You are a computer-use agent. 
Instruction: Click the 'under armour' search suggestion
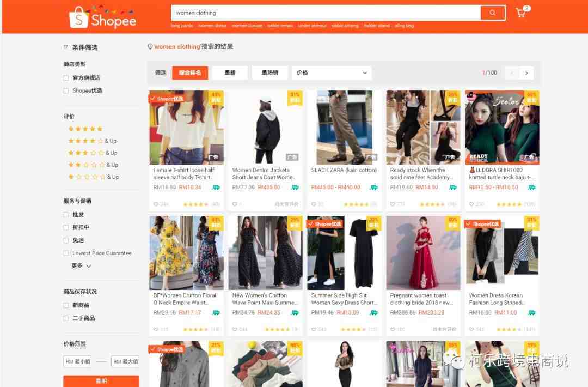coord(313,26)
